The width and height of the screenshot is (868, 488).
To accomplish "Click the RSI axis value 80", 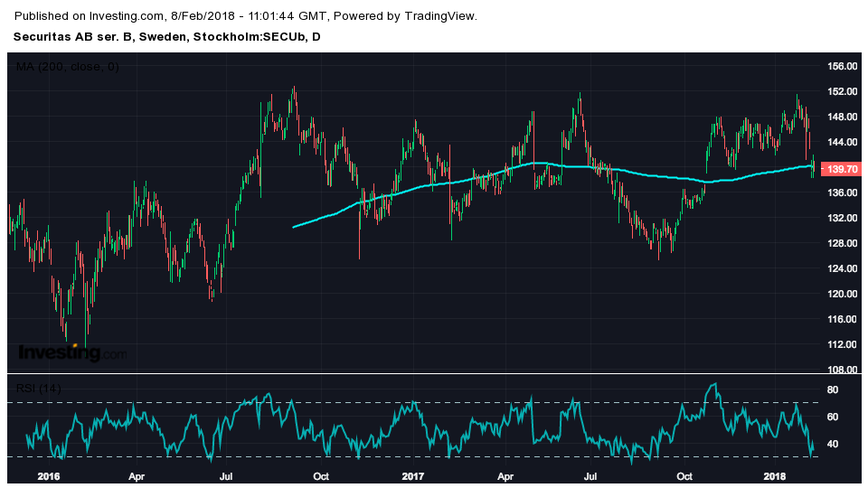I will coord(833,390).
